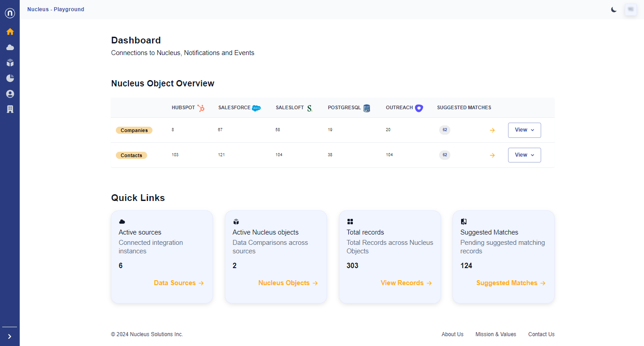Click the Companies tag

134,130
